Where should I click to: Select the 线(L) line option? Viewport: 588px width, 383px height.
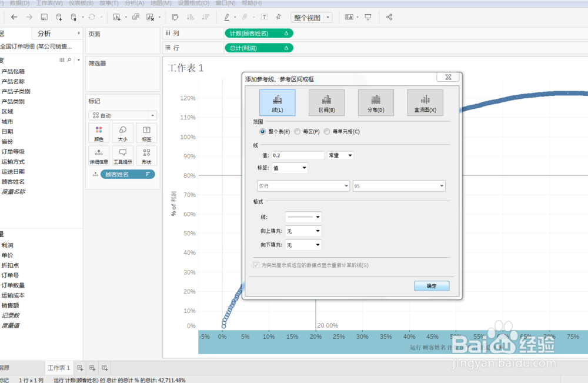tap(277, 102)
